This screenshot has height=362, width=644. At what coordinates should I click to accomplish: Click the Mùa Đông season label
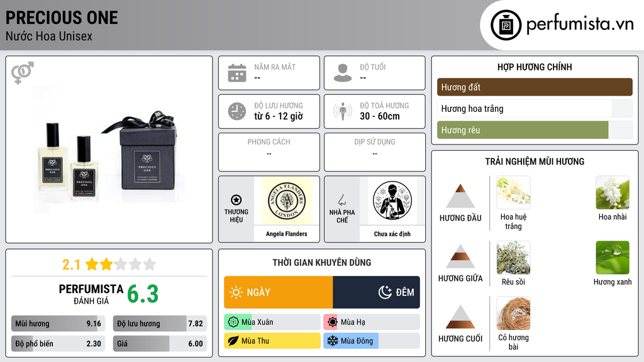tap(357, 341)
